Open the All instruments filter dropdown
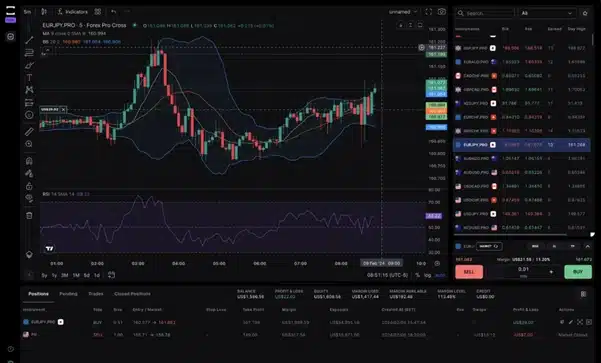601x363 pixels. coord(547,13)
